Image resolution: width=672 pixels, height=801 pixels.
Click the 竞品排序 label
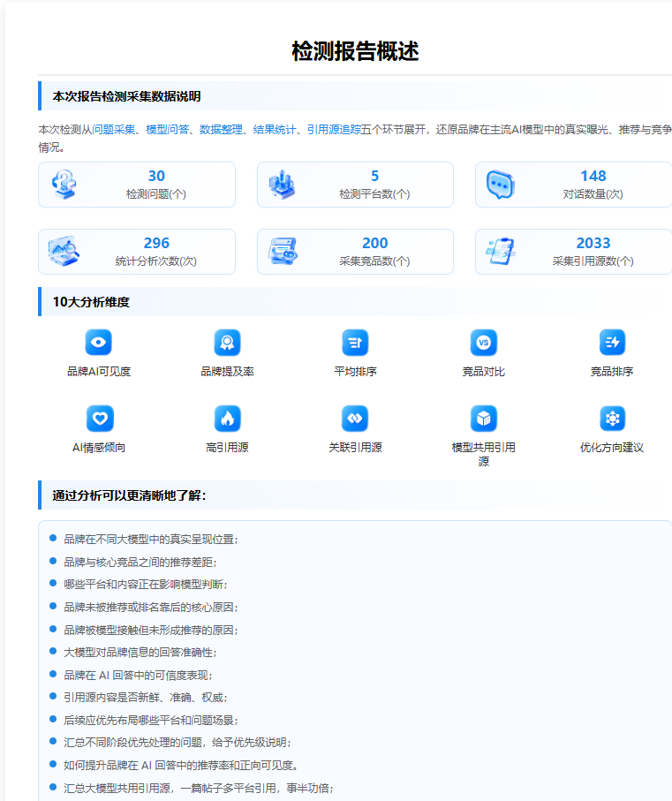coord(612,372)
